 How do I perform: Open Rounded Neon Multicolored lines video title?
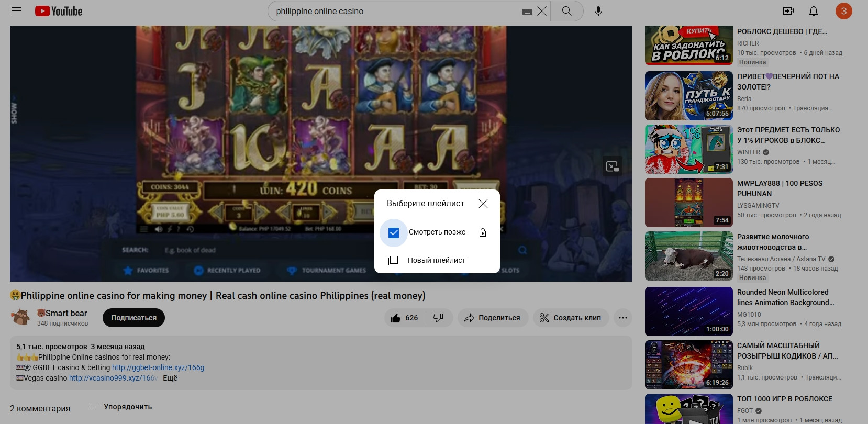tap(785, 297)
